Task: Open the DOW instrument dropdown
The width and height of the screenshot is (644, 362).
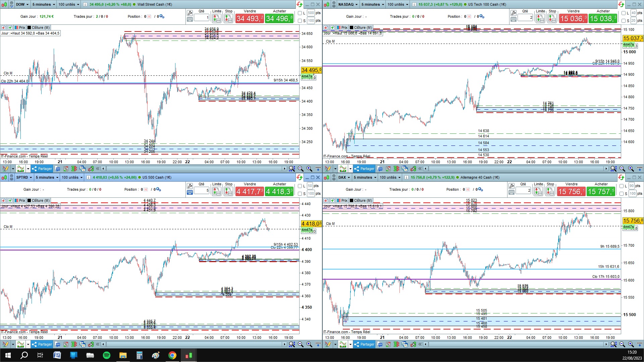Action: pyautogui.click(x=22, y=4)
